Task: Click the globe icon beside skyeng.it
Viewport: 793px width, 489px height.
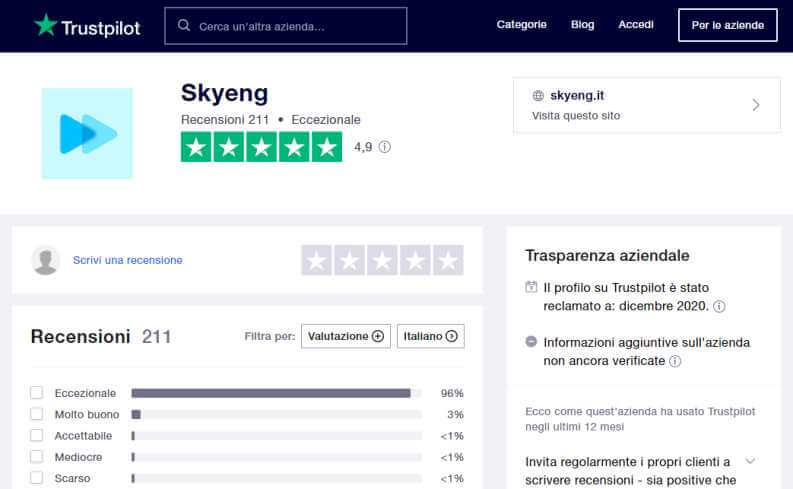Action: click(x=538, y=96)
